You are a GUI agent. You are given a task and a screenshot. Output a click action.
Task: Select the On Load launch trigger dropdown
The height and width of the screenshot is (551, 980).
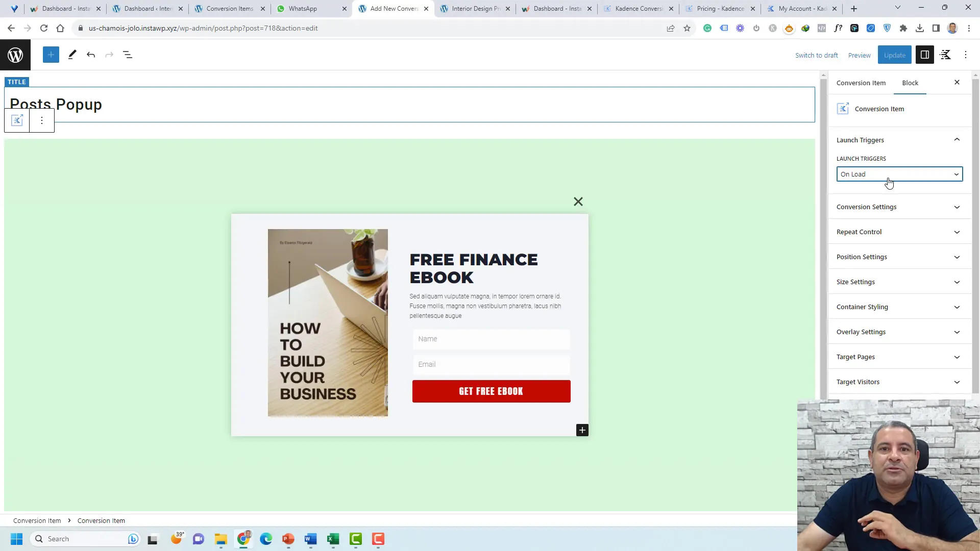point(899,173)
